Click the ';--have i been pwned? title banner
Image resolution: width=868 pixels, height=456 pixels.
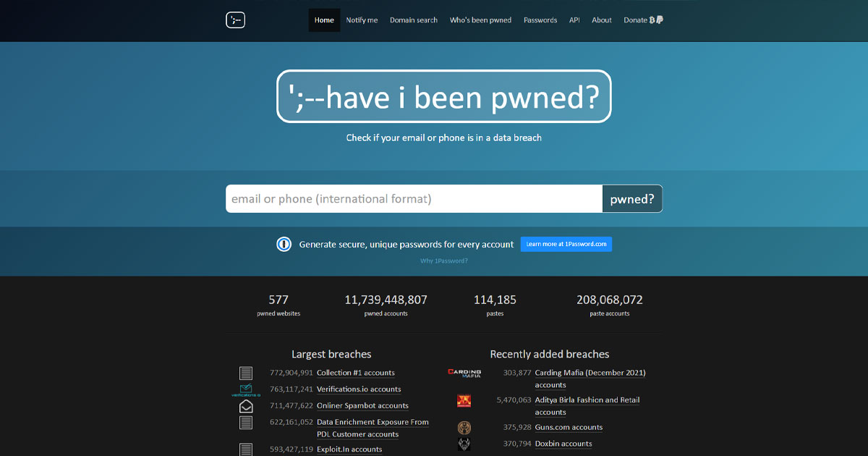444,96
